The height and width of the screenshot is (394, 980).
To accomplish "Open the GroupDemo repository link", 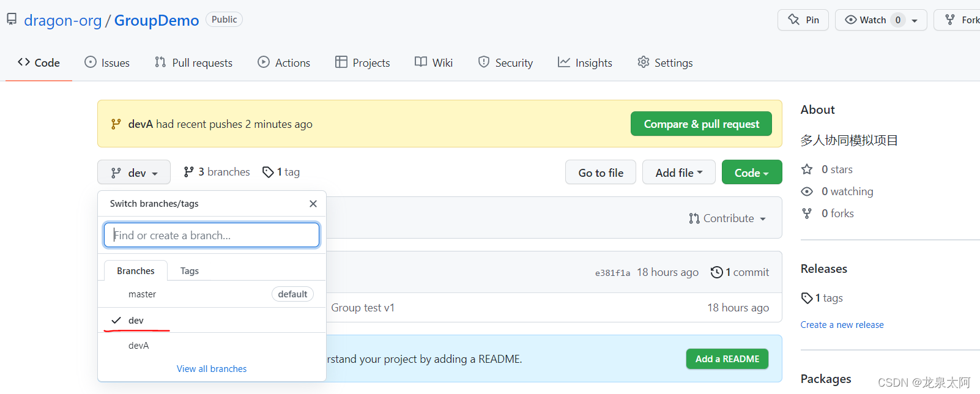I will [x=157, y=20].
